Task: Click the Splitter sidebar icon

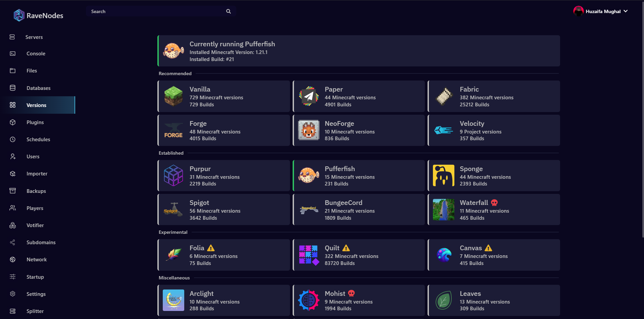Action: coord(13,311)
